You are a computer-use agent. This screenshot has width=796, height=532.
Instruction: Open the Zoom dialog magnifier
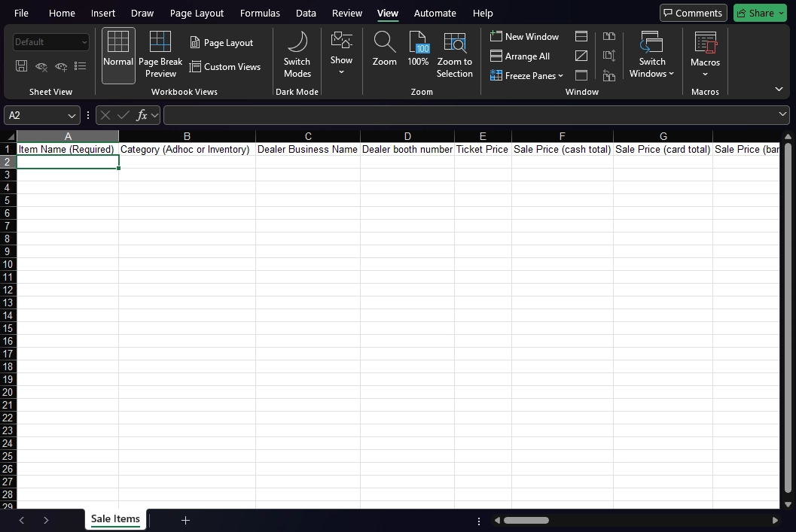384,49
